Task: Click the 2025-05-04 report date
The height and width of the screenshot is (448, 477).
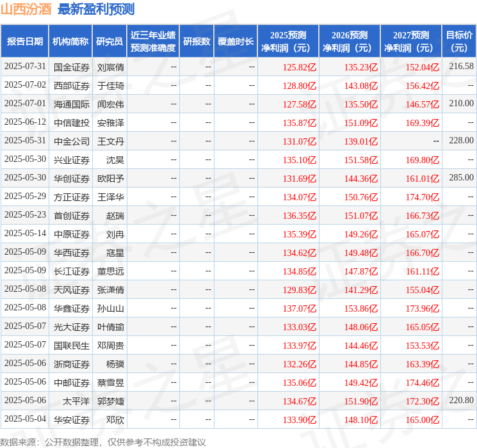Action: 25,419
